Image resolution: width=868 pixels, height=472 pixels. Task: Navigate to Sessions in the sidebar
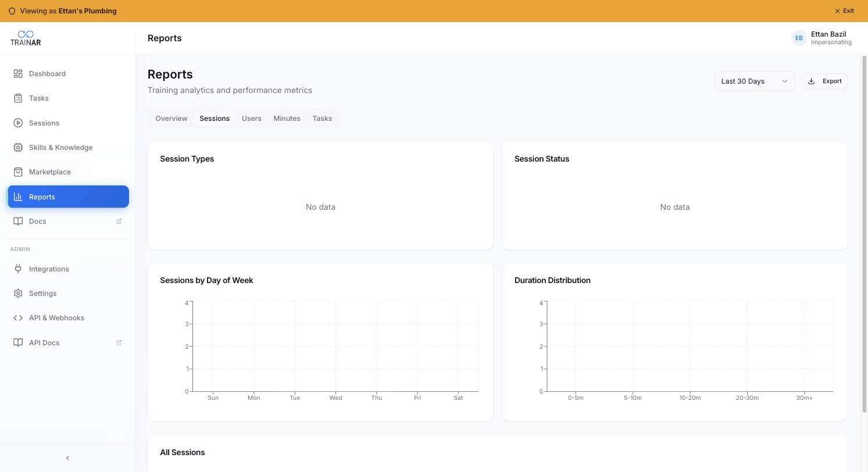68,123
